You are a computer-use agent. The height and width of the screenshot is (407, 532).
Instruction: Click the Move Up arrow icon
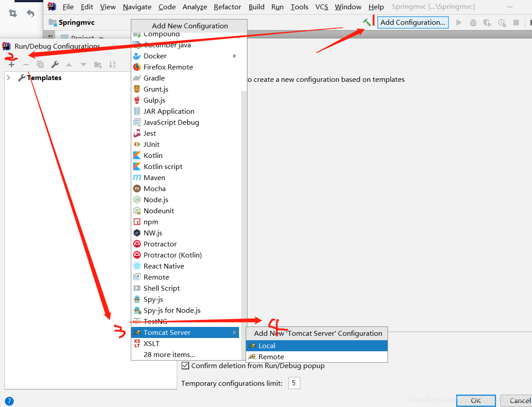point(69,65)
